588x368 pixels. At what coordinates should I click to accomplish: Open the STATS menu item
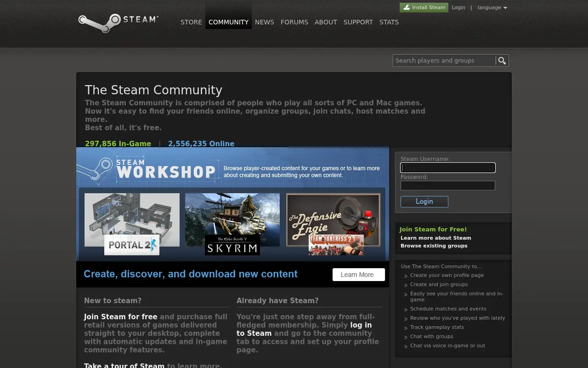[x=389, y=22]
